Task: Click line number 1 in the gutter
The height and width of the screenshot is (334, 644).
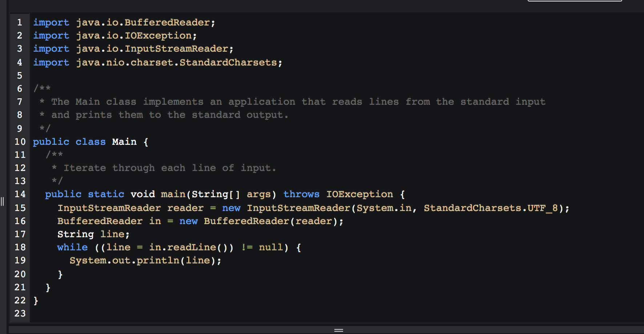Action: click(19, 22)
